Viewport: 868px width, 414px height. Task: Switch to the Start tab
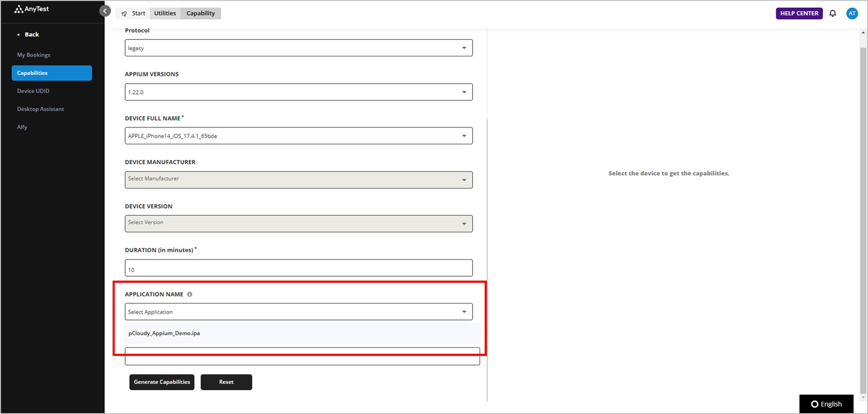[133, 13]
